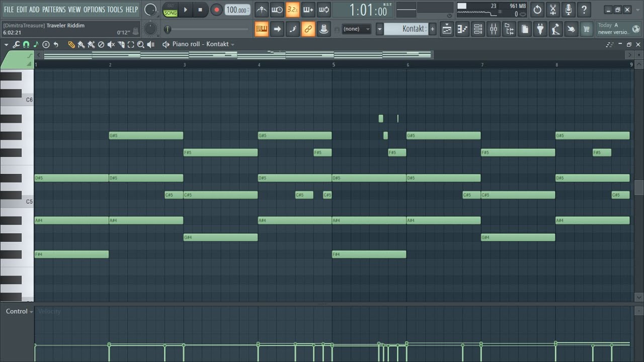The width and height of the screenshot is (644, 362).
Task: Click the microphone one-click recording icon
Action: click(x=569, y=10)
